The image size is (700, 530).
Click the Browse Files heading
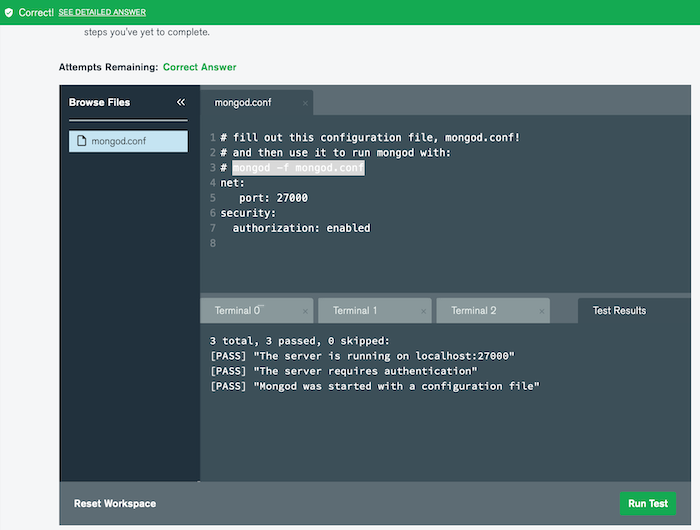coord(100,102)
